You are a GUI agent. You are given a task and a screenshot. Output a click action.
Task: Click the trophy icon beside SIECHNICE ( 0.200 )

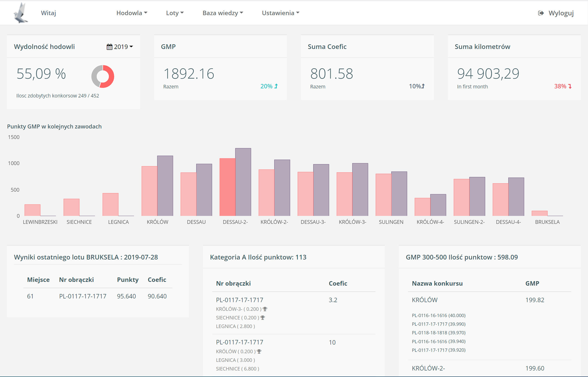263,317
